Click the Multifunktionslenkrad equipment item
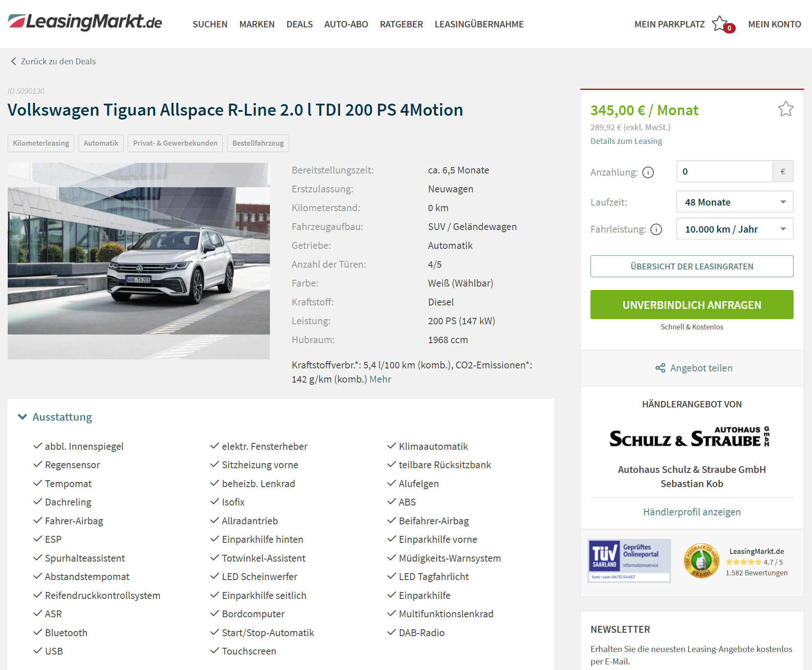This screenshot has width=812, height=670. (446, 614)
